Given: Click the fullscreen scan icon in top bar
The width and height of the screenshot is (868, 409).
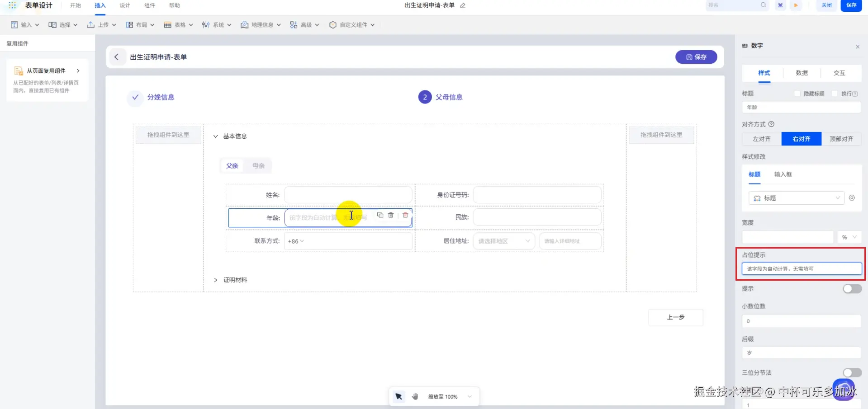Looking at the screenshot, I should click(x=780, y=5).
